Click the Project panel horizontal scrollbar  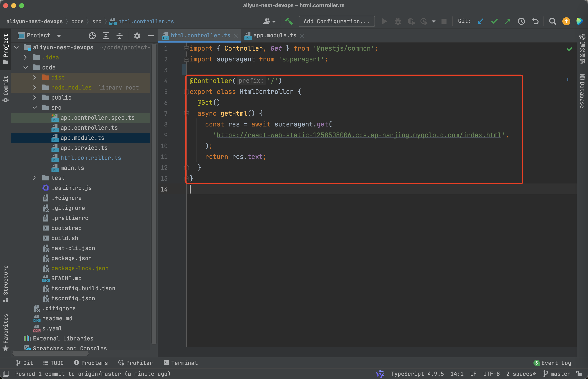50,353
